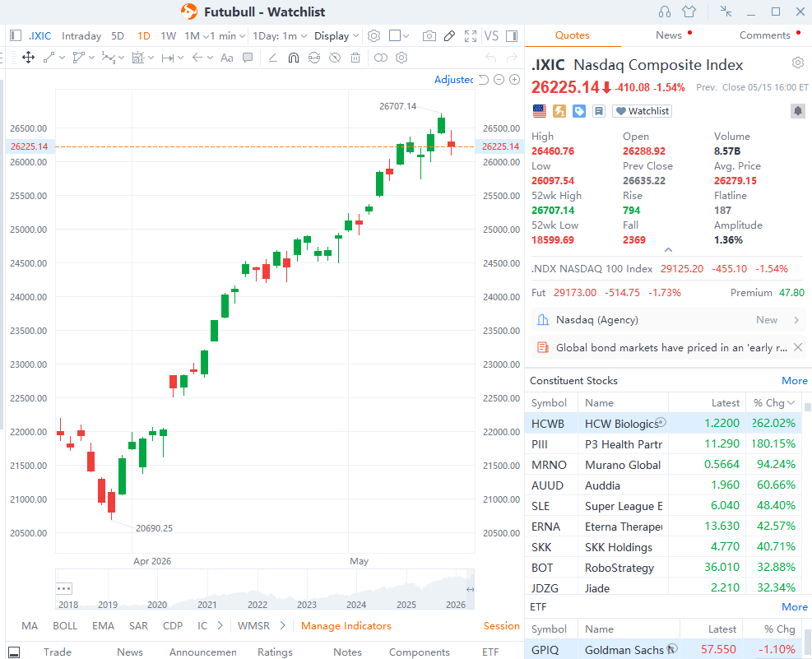Open drawing tools settings gear
This screenshot has width=812, height=659.
(401, 58)
